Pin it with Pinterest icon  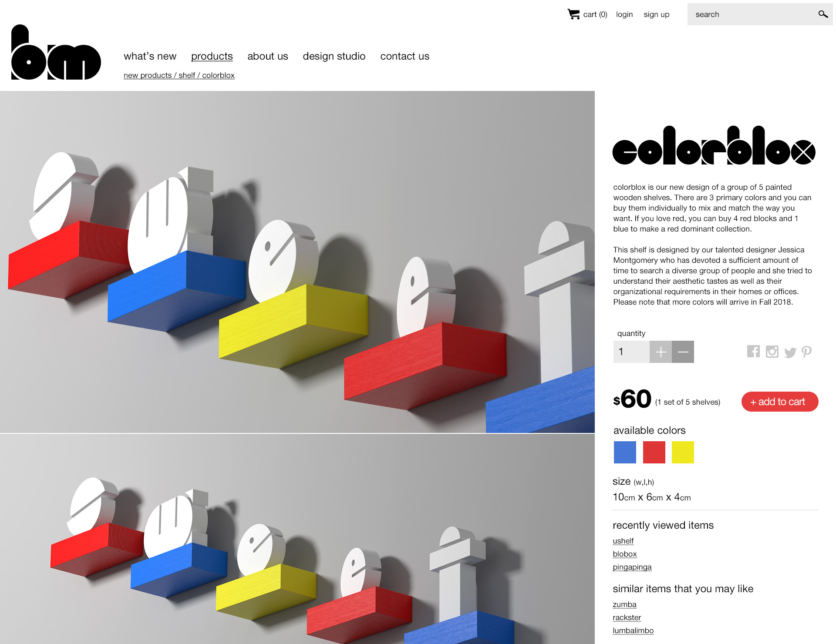click(806, 352)
